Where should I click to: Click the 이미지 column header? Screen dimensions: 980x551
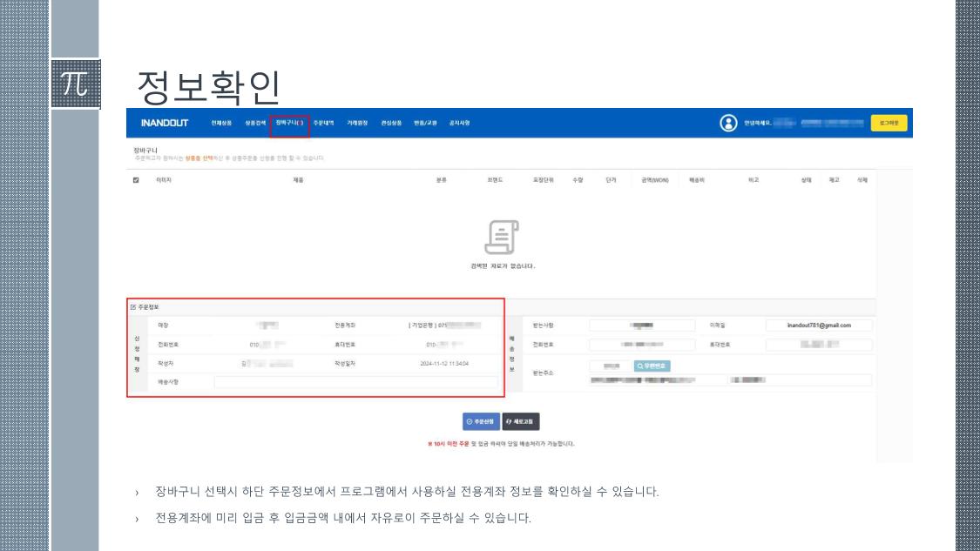(164, 180)
